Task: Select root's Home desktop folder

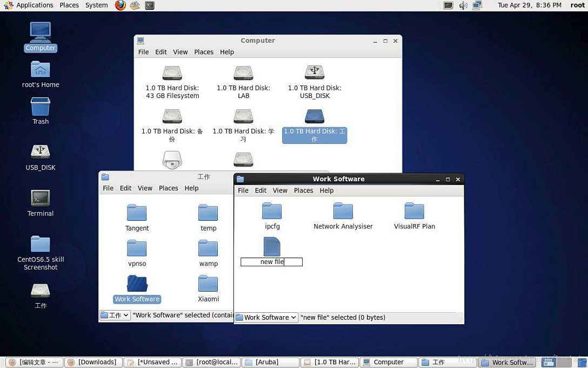Action: coord(40,74)
